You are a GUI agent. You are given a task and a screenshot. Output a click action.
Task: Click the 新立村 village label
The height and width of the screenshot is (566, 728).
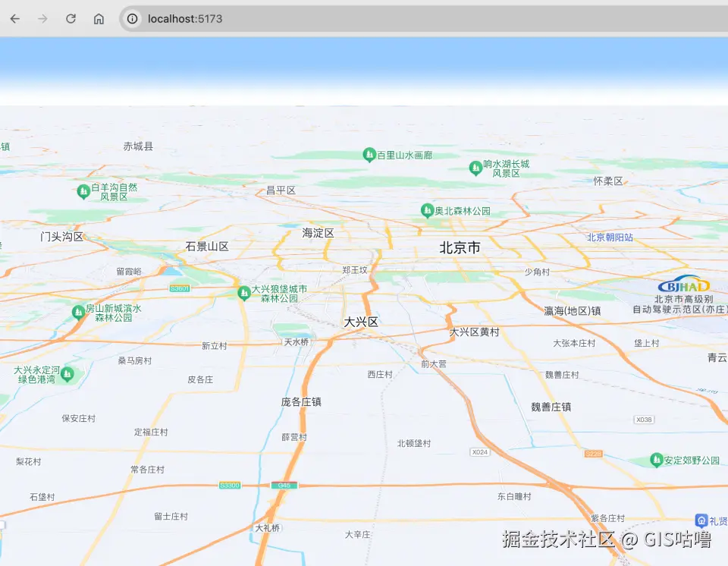[x=214, y=346]
